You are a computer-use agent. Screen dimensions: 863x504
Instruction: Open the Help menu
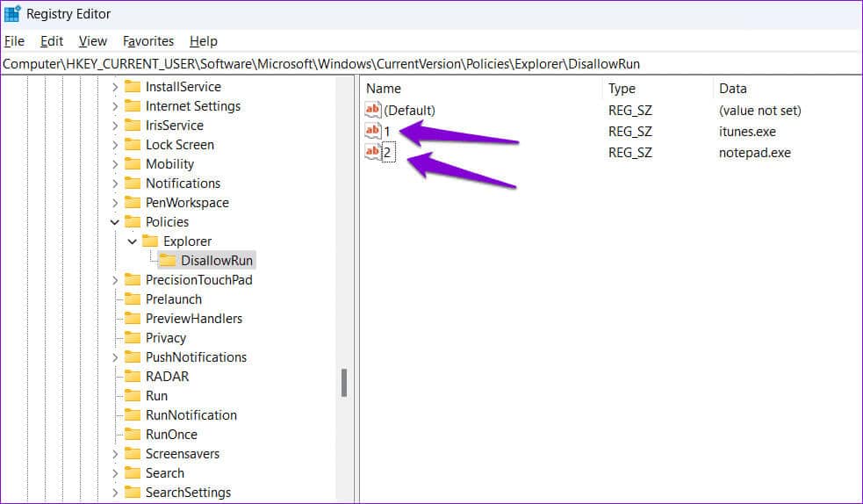(204, 41)
